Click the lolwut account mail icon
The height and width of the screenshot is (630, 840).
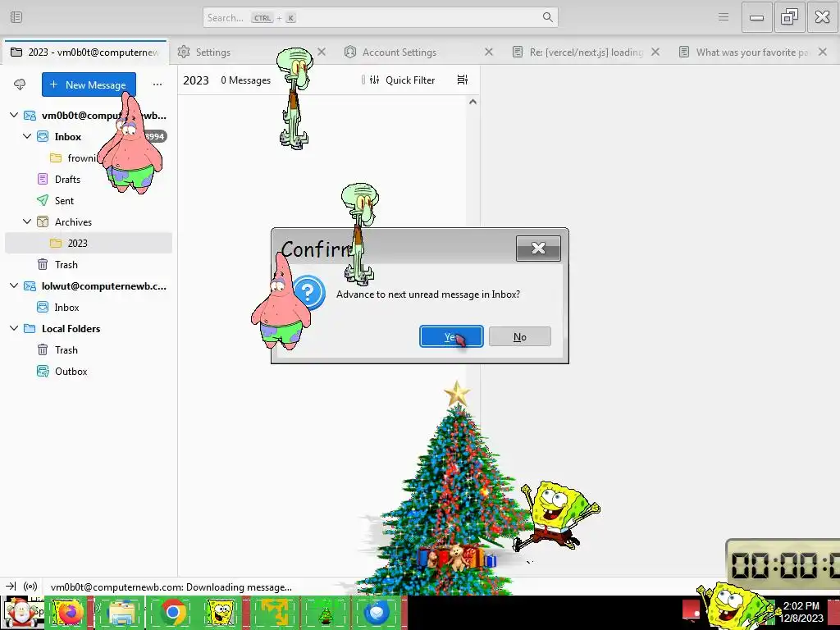coord(30,286)
